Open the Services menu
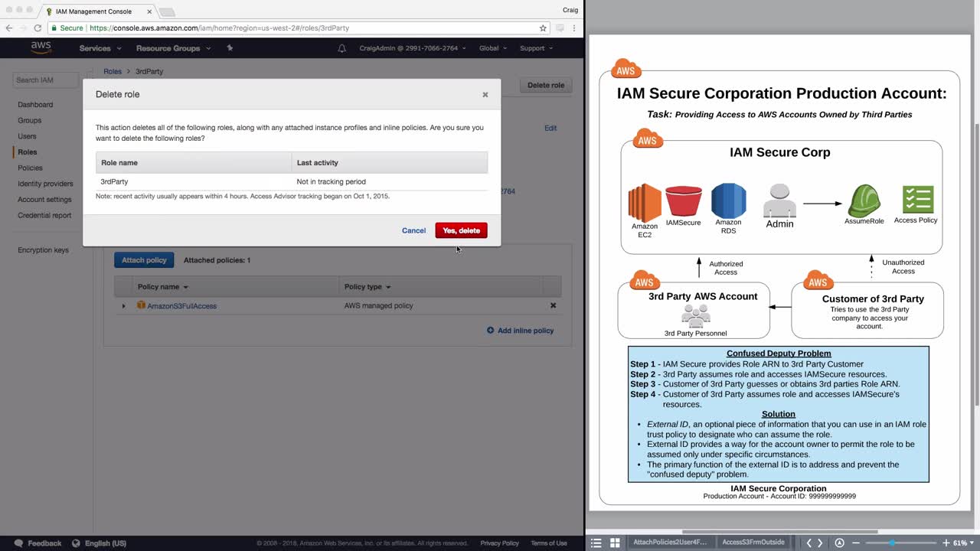The height and width of the screenshot is (551, 980). (100, 48)
